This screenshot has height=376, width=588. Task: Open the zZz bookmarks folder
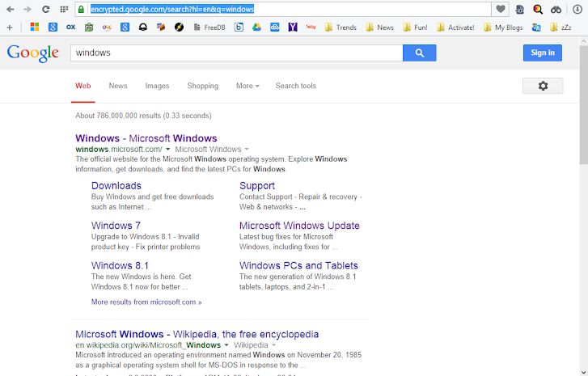pos(561,27)
